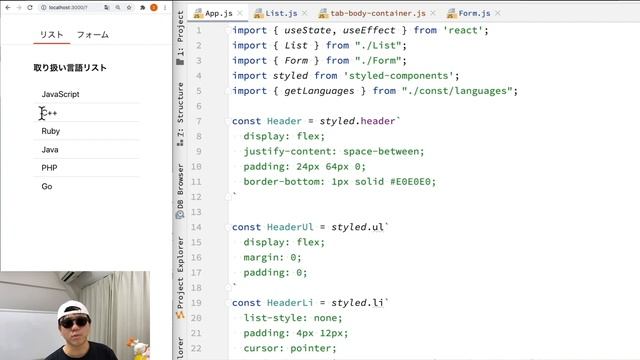Click 'justify-content: space-between;' line
This screenshot has height=360, width=640.
click(x=334, y=151)
